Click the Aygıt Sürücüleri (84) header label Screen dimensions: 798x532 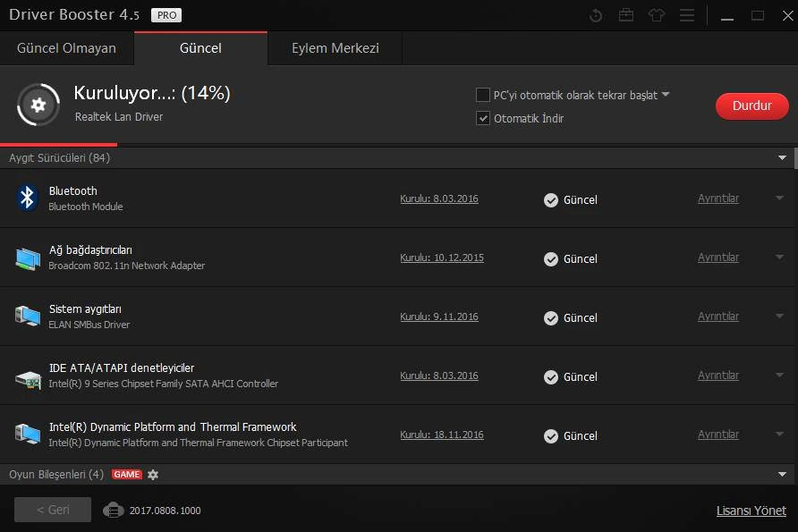[x=60, y=158]
